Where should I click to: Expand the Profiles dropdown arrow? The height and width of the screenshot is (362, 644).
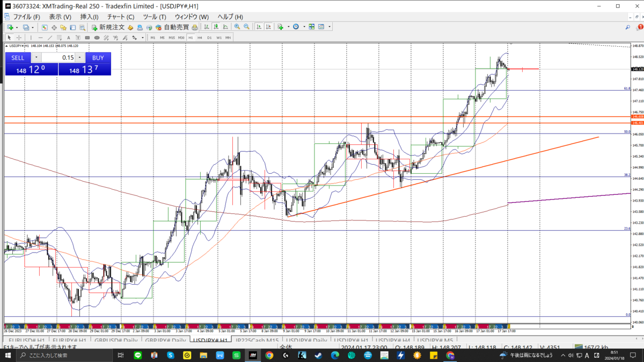pos(33,27)
